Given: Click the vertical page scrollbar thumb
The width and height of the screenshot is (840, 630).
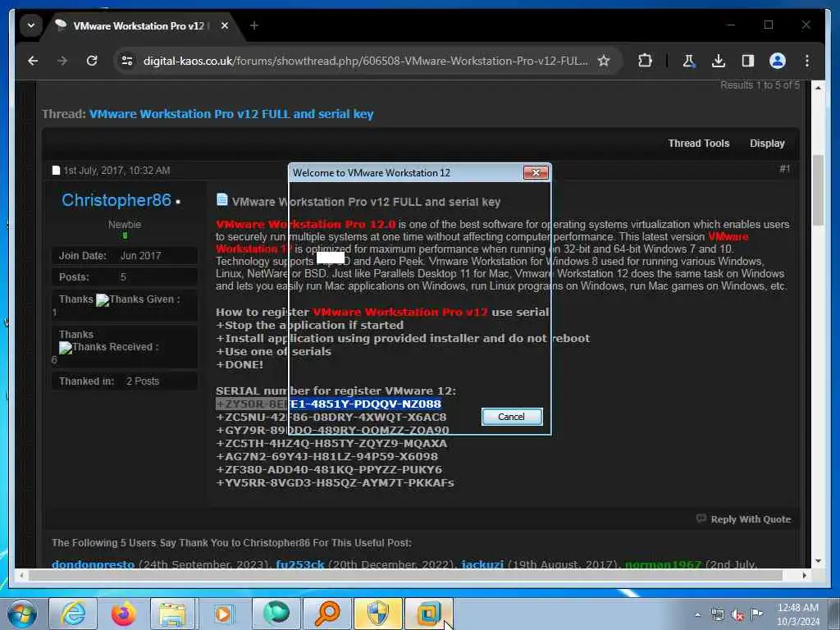Looking at the screenshot, I should point(818,190).
